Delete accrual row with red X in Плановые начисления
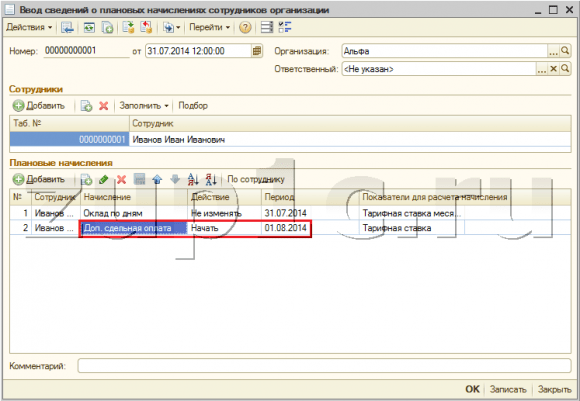Viewport: 580px width, 401px height. (x=121, y=180)
